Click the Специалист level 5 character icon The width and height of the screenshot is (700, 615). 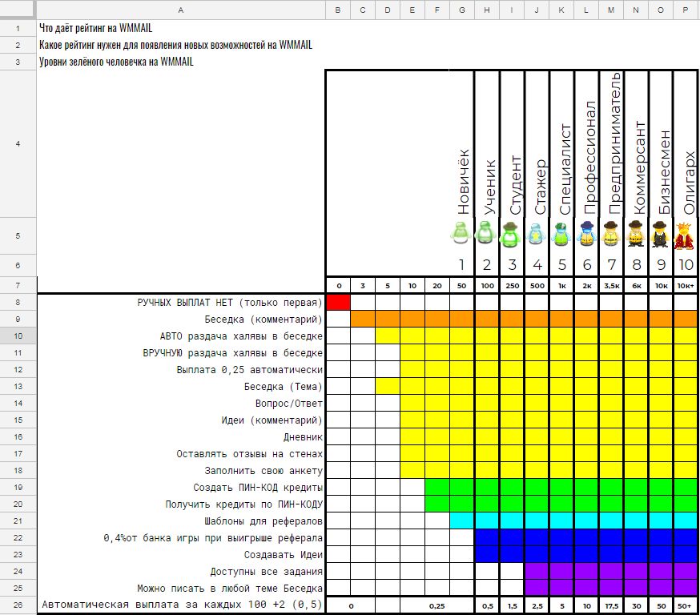coord(561,234)
